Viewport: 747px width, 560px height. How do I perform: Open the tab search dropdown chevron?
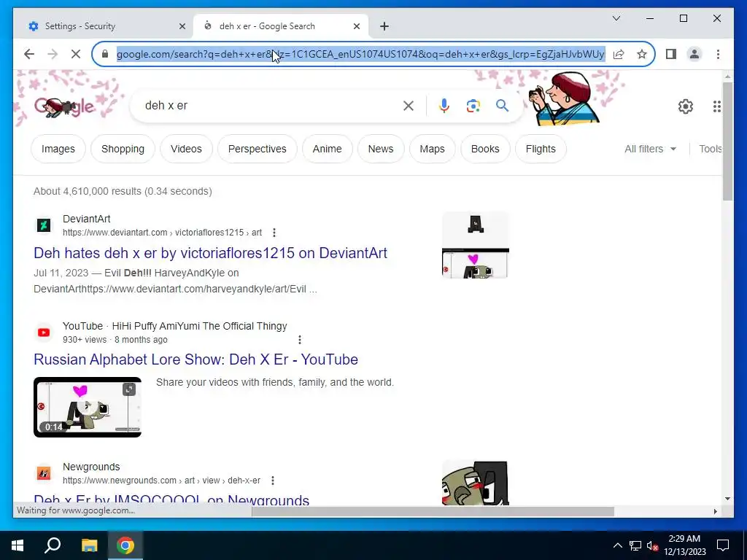pyautogui.click(x=616, y=18)
